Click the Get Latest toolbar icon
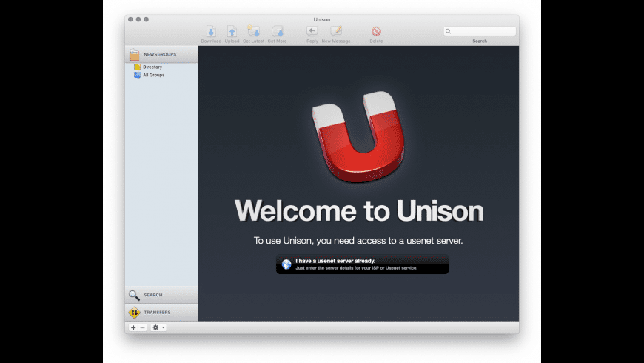Image resolution: width=644 pixels, height=363 pixels. pos(253,31)
